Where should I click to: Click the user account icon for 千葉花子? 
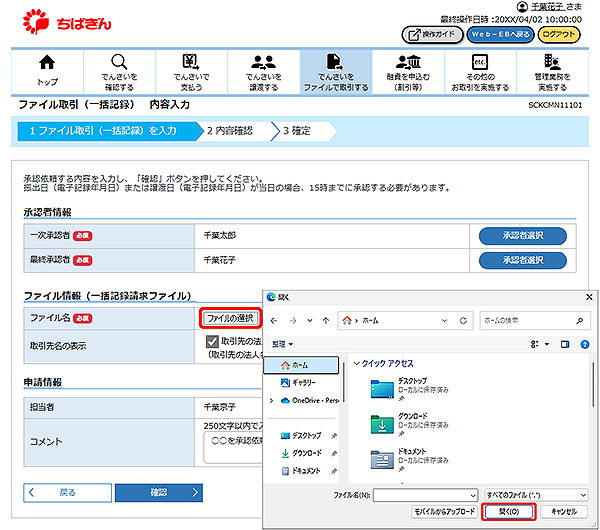pyautogui.click(x=522, y=7)
